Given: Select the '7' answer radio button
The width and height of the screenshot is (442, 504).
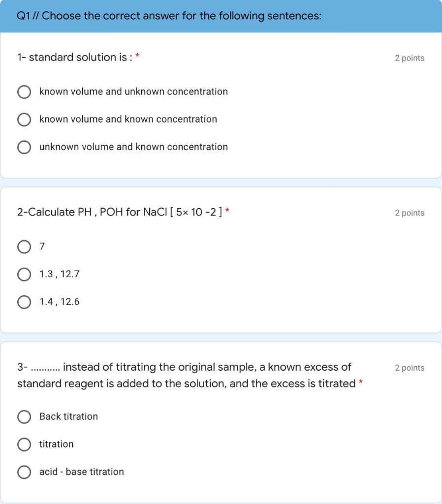Looking at the screenshot, I should click(24, 247).
